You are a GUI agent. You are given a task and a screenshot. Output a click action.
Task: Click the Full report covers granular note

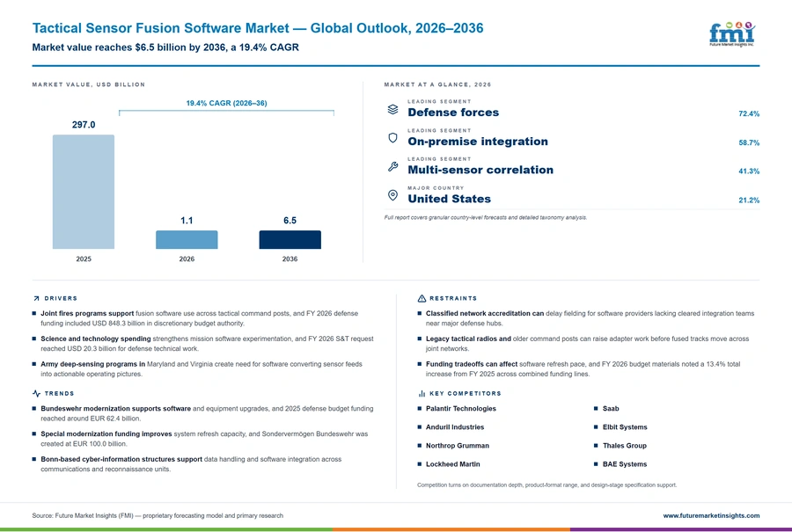pyautogui.click(x=486, y=217)
